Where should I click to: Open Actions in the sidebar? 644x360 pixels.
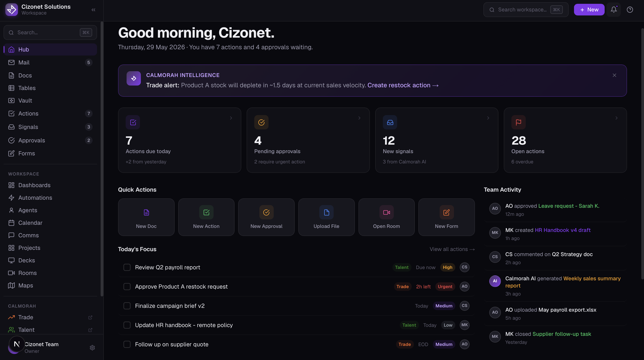coord(50,114)
